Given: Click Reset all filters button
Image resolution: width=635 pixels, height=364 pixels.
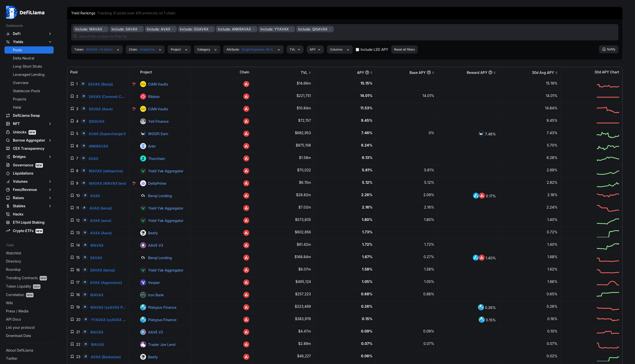Looking at the screenshot, I should tap(404, 49).
